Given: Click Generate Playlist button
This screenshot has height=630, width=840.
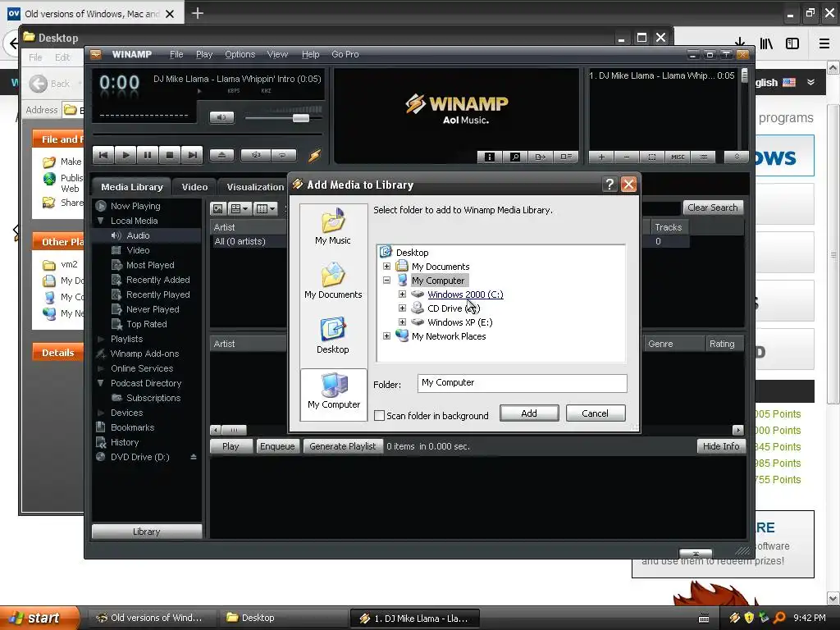Looking at the screenshot, I should pyautogui.click(x=342, y=446).
